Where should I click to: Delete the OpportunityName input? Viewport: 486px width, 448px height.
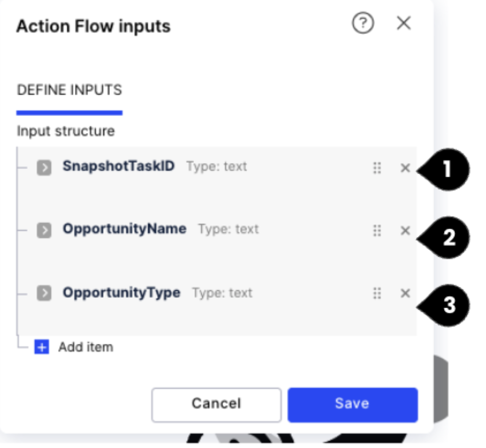[405, 230]
